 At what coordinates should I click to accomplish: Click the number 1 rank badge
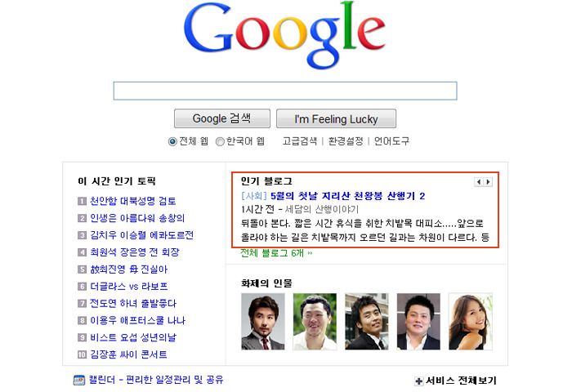[x=82, y=201]
